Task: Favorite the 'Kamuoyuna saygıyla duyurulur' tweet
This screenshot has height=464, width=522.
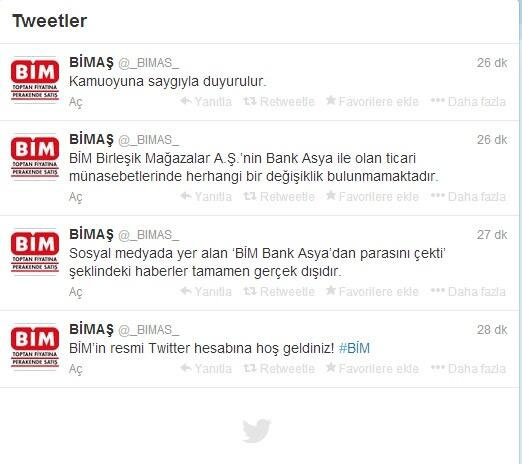Action: tap(372, 101)
